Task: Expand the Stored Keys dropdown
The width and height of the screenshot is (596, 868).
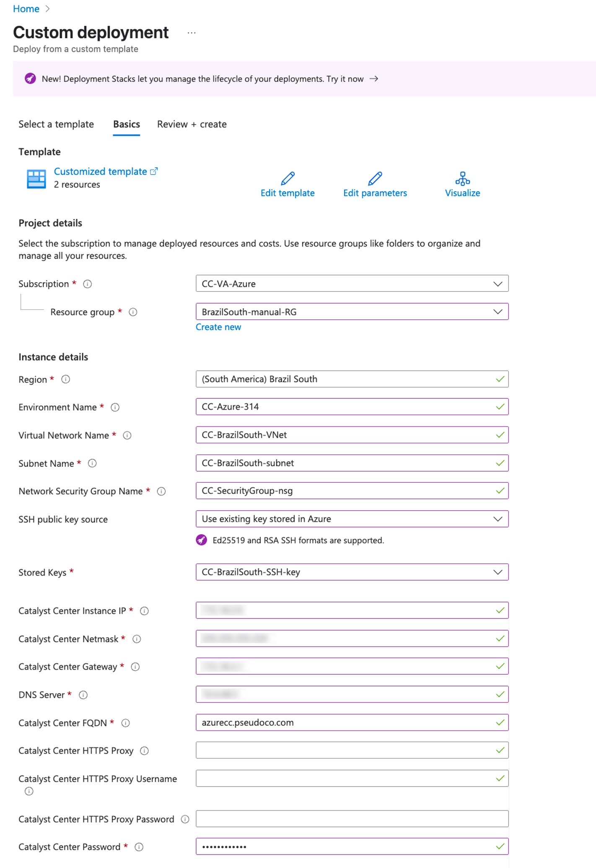Action: pos(498,572)
